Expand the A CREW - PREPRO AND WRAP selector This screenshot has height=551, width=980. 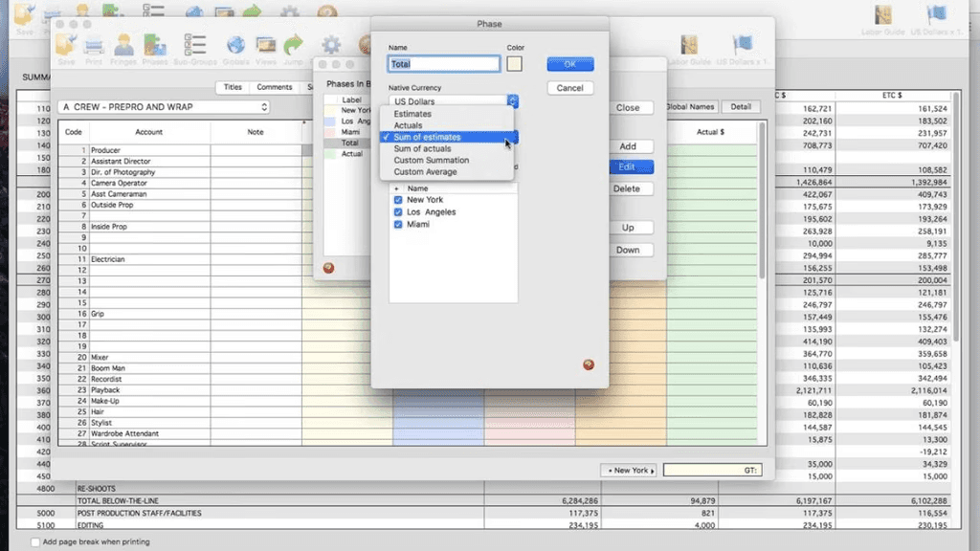164,107
